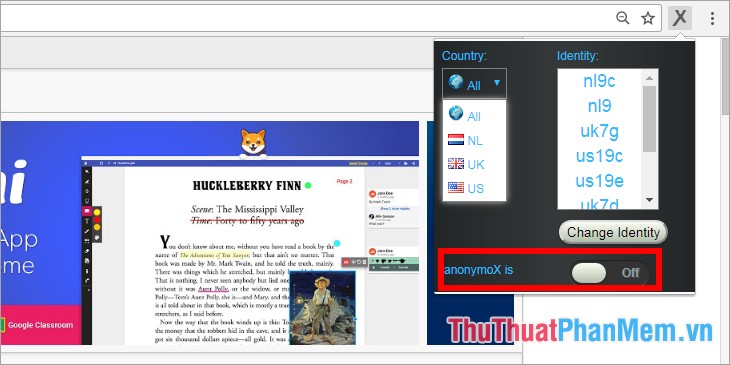Click the anonymoX is label

click(478, 270)
